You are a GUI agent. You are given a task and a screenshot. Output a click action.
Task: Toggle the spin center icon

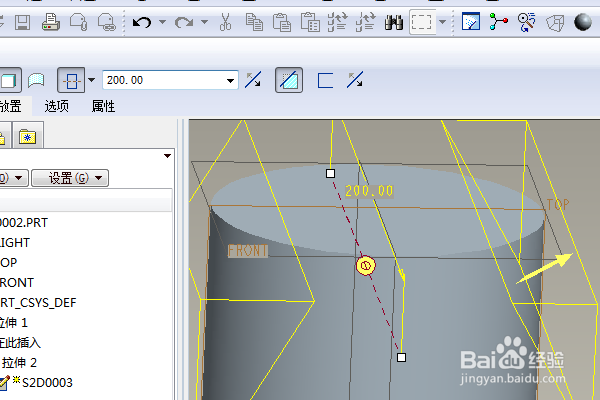(499, 22)
